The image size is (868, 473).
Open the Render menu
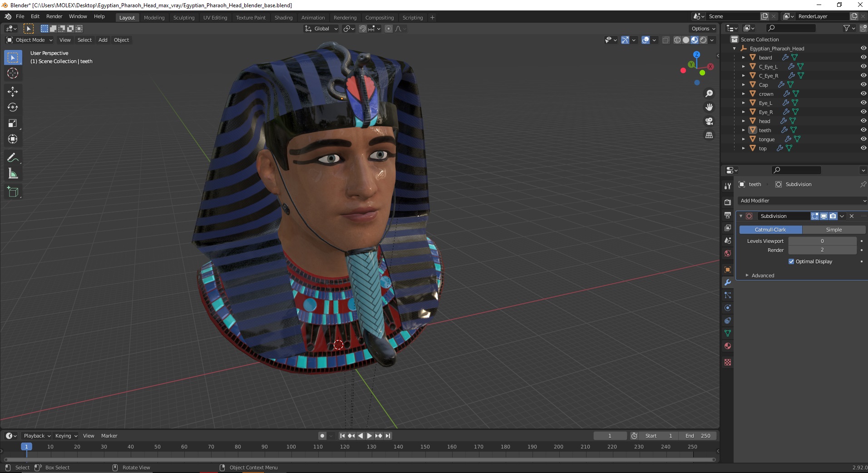54,16
